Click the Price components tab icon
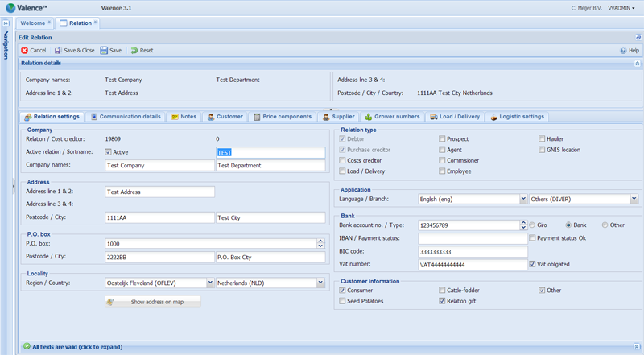This screenshot has width=644, height=355. click(257, 117)
